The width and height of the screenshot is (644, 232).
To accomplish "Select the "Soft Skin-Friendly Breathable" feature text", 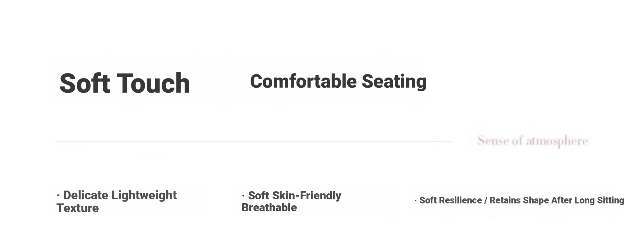I will pos(291,202).
